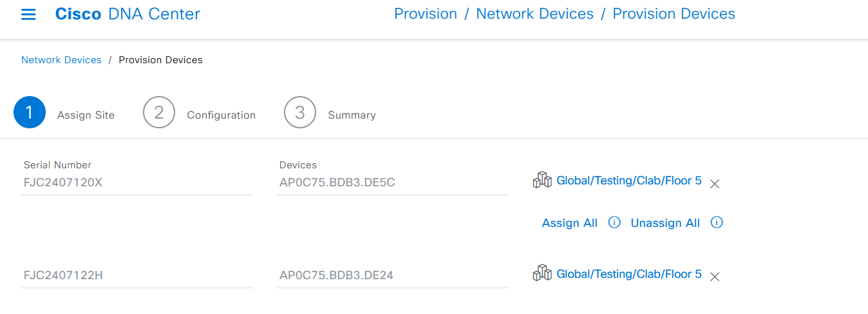Remove site assignment for AP0C75.BDB3.DE5C

tap(714, 184)
